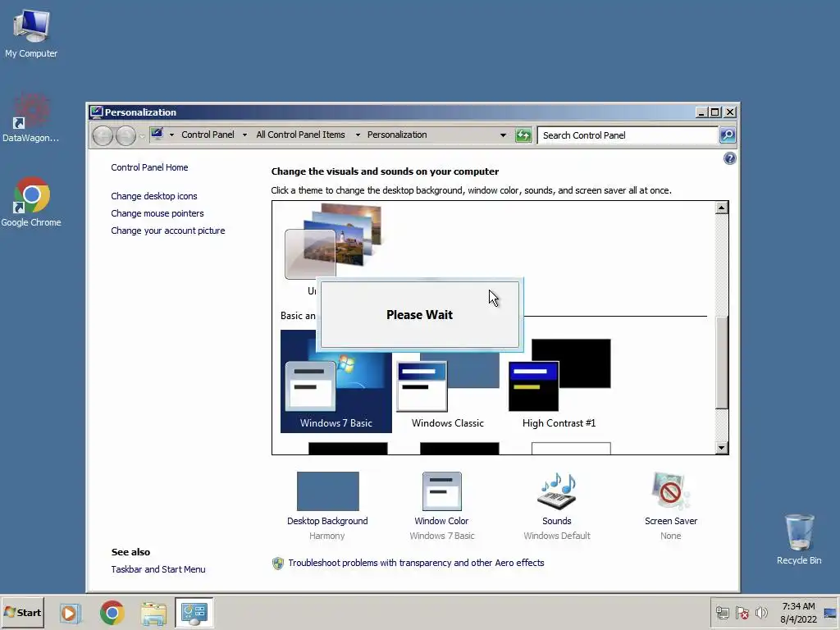Open the recent pages dropdown arrow
Screen dimensions: 840x630
point(142,136)
